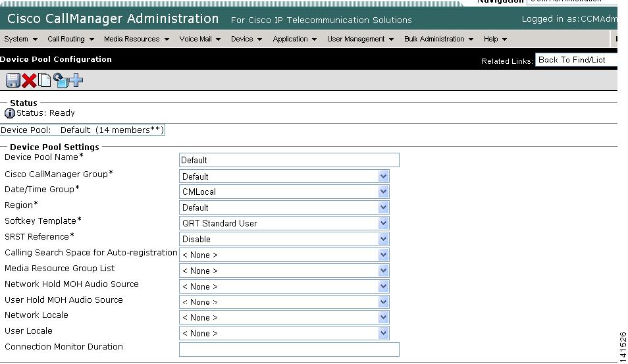Expand User Hold MOH Audio Source dropdown

pos(284,302)
